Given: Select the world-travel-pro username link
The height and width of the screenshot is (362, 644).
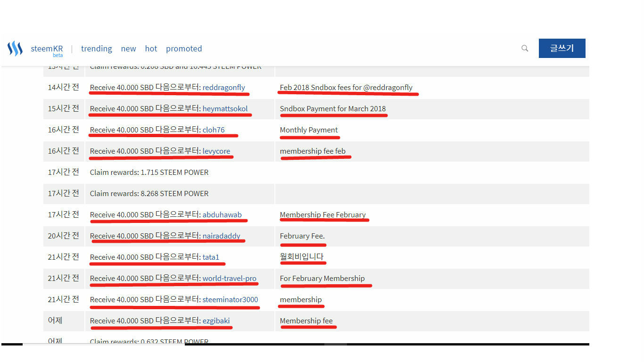Looking at the screenshot, I should coord(231,278).
